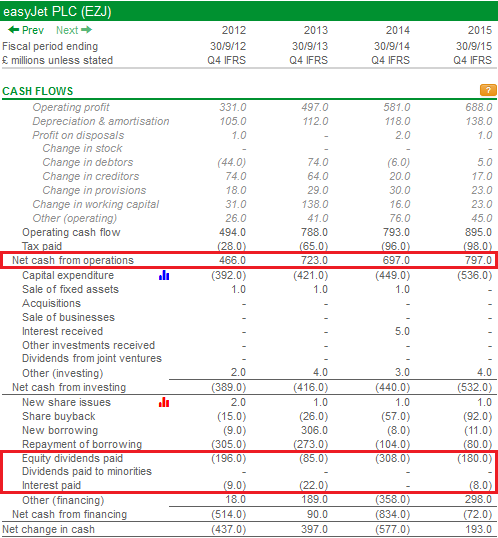
Task: Select the Net cash from investing label
Action: (69, 387)
